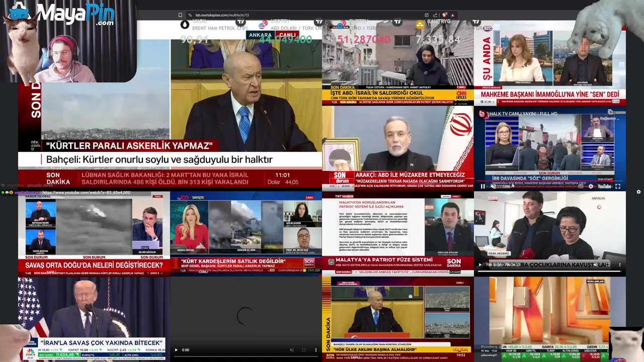Open site settings icon beside the URL

point(190,15)
